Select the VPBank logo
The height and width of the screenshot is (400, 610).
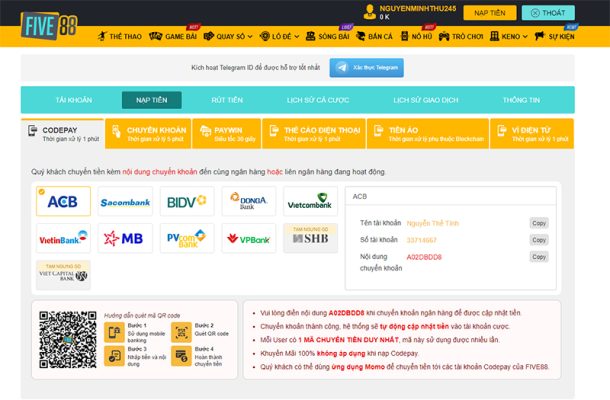(x=249, y=238)
